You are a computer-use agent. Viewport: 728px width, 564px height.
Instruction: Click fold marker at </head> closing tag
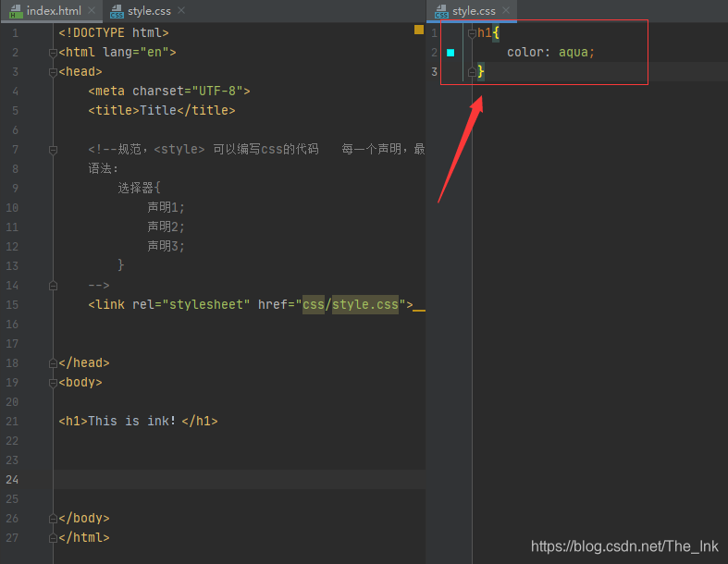[x=53, y=363]
